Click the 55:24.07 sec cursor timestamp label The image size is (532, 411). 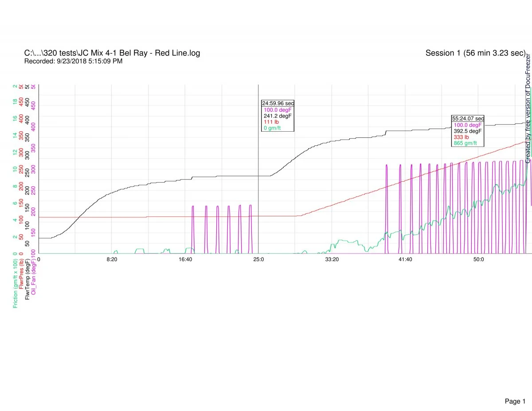[468, 119]
